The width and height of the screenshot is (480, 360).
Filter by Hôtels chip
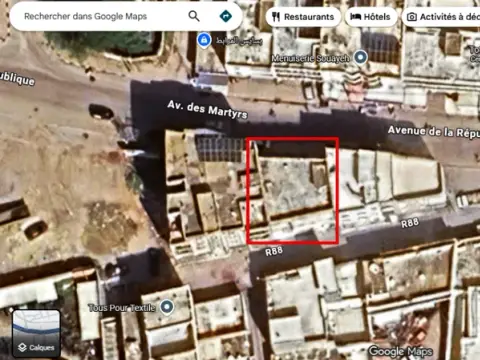coord(371,17)
